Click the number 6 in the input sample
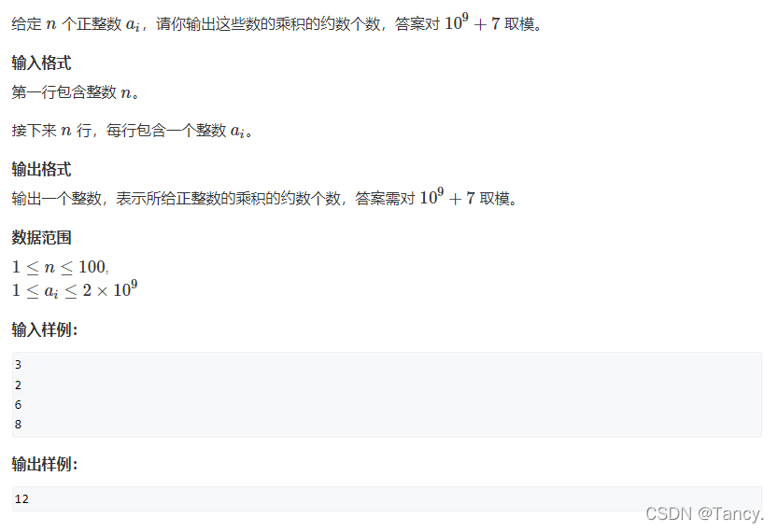This screenshot has height=532, width=778. click(x=18, y=404)
